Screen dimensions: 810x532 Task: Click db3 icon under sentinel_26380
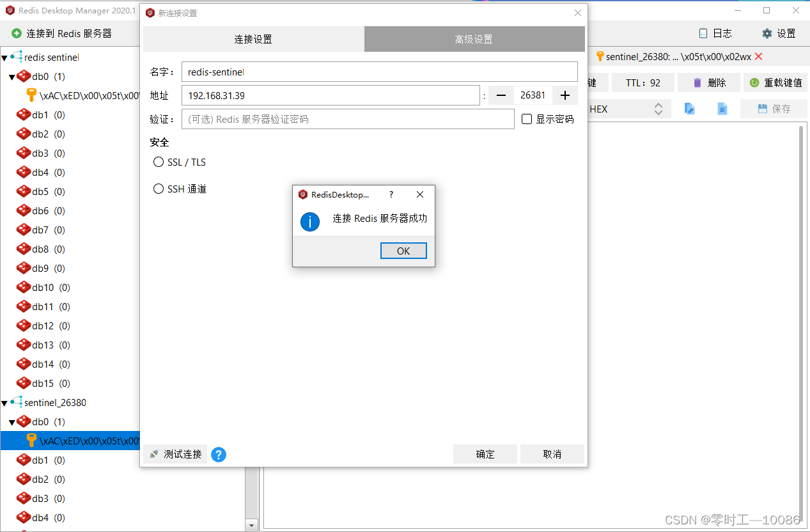(x=24, y=498)
